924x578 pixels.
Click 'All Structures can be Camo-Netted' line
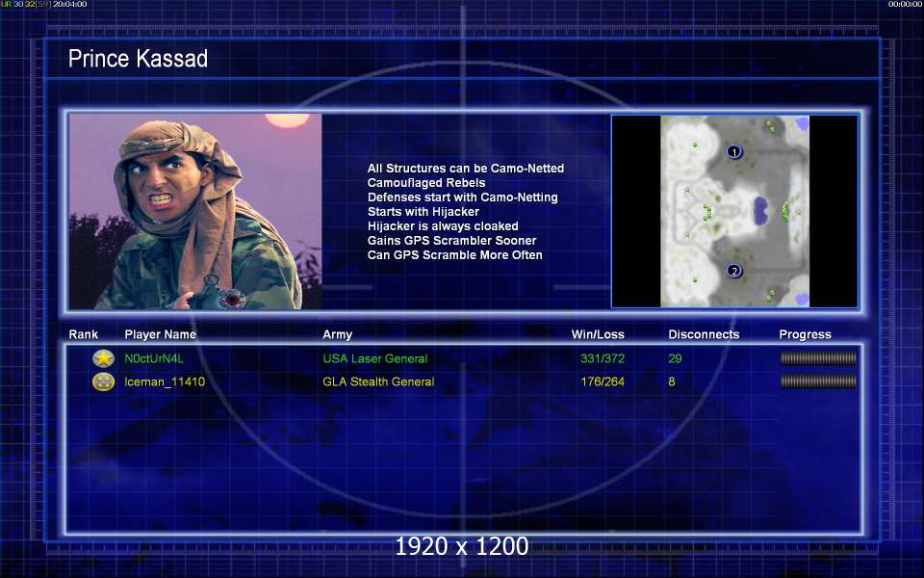pos(466,168)
